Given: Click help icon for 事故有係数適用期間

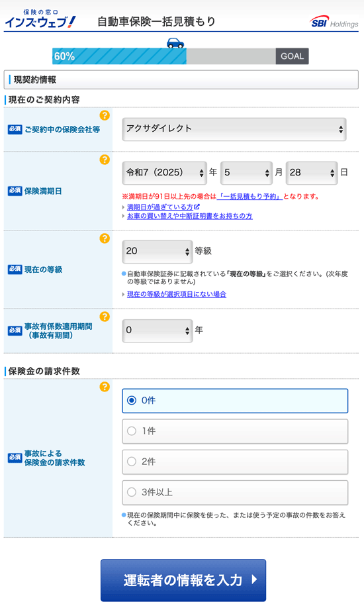Looking at the screenshot, I should point(105,317).
